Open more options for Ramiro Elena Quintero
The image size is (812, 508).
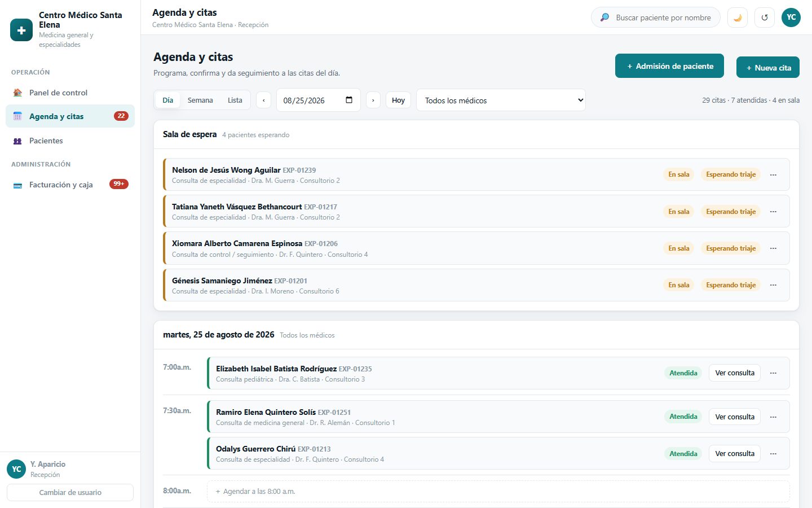click(773, 417)
